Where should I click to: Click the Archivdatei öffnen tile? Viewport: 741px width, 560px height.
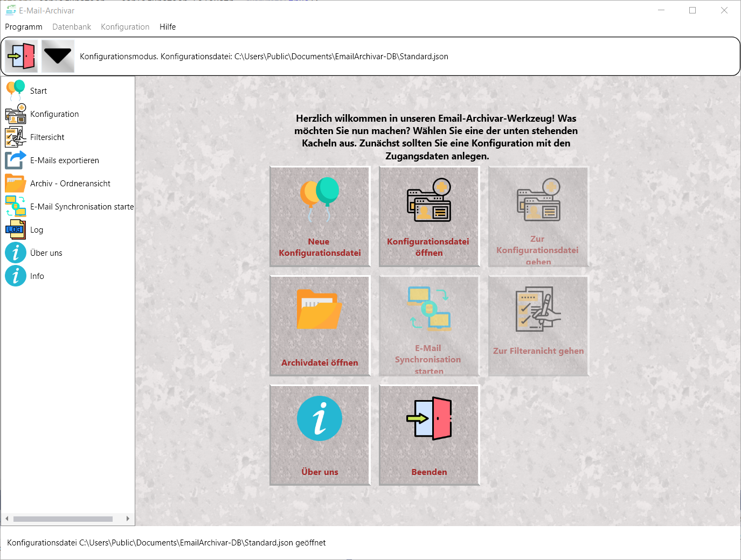320,326
